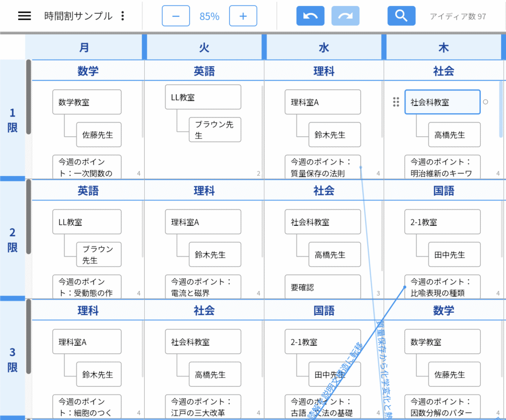Select the 江戸の三大改革 point card

203,407
